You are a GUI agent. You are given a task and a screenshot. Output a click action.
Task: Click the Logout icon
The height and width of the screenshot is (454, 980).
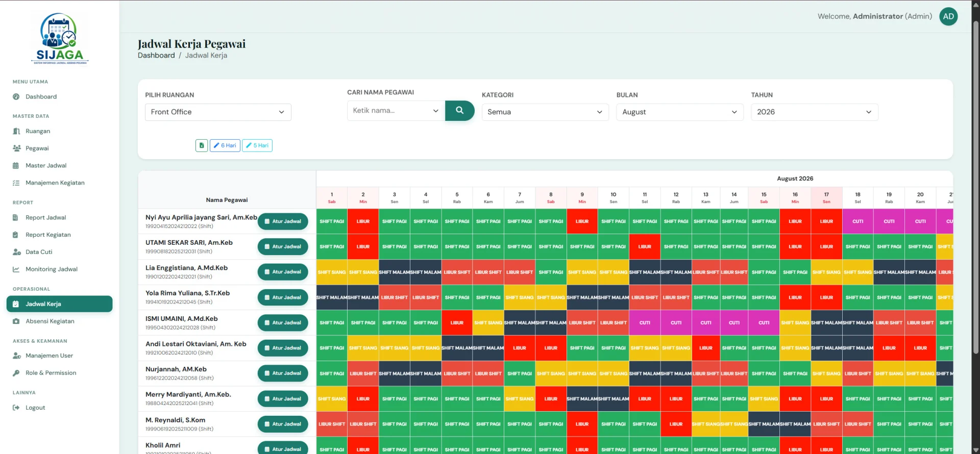pos(16,408)
